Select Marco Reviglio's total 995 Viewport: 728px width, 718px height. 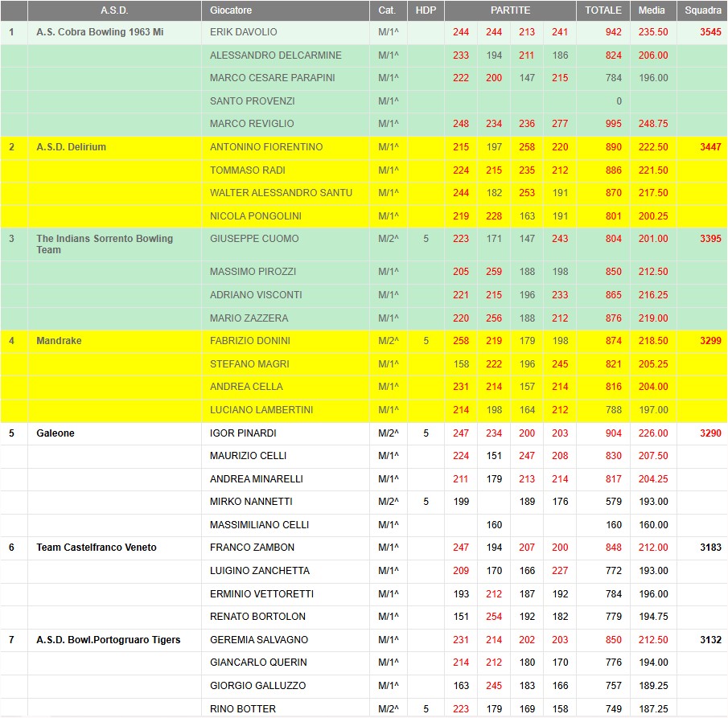(613, 124)
